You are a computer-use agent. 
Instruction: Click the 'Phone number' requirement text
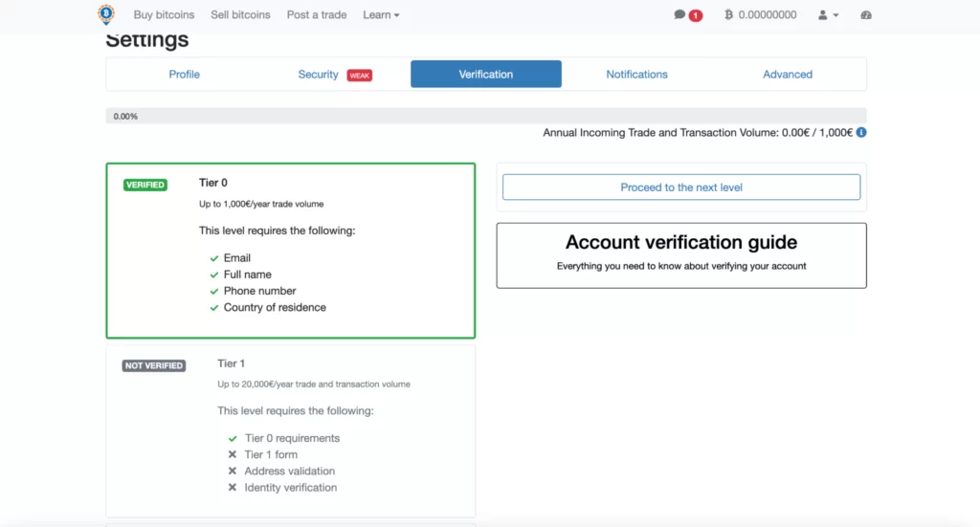click(260, 291)
